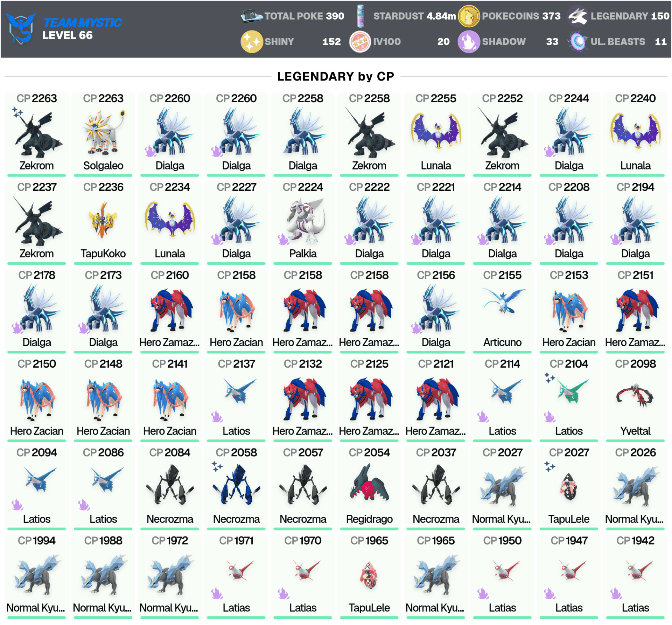The height and width of the screenshot is (625, 672).
Task: Open the Normal Kyurem CP 2026 card
Action: pyautogui.click(x=635, y=488)
